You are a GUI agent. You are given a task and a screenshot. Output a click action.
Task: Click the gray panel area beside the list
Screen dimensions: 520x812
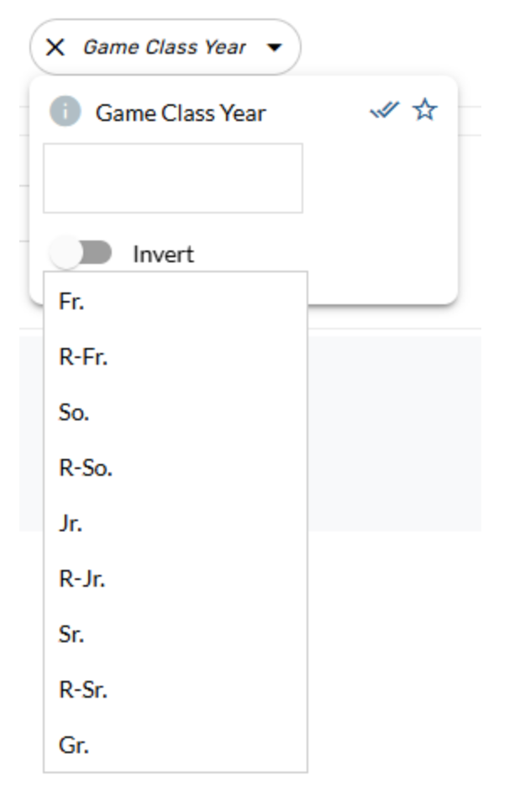tap(395, 433)
